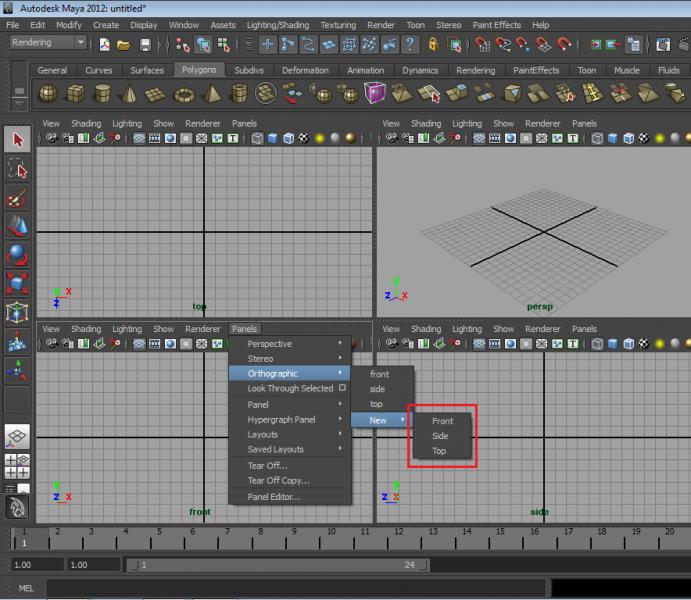Open the Lighting/Shading menu
Screen dimensions: 691x600
point(278,25)
